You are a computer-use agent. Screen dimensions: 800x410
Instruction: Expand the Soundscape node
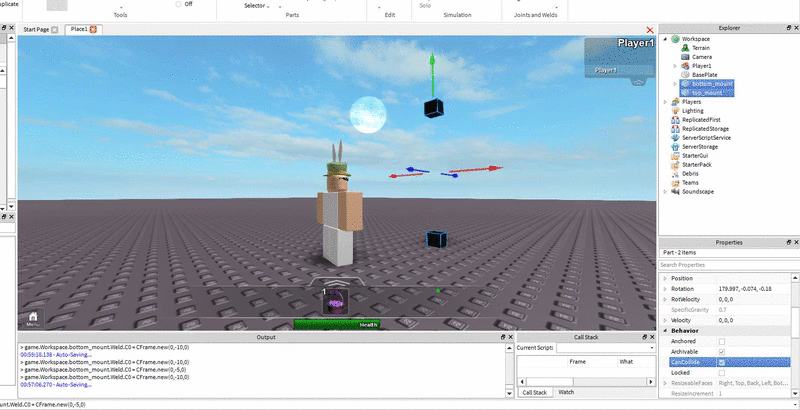point(665,192)
